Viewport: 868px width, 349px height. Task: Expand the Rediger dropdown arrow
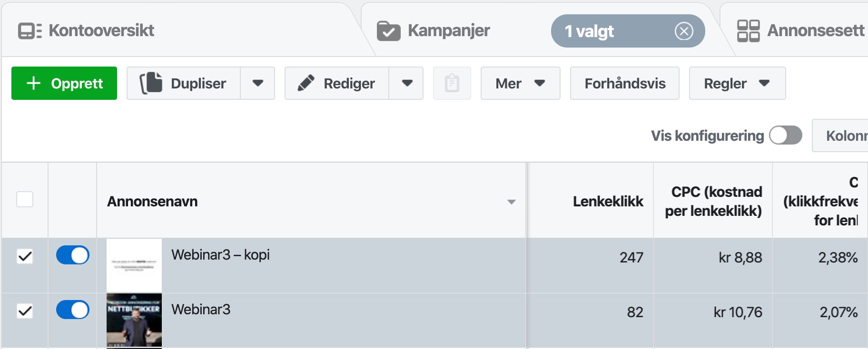[x=406, y=83]
